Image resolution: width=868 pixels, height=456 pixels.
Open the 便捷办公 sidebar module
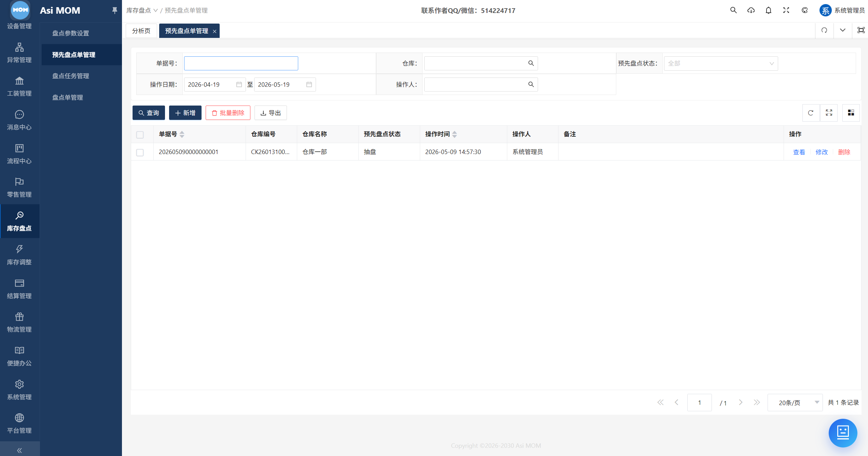point(19,356)
